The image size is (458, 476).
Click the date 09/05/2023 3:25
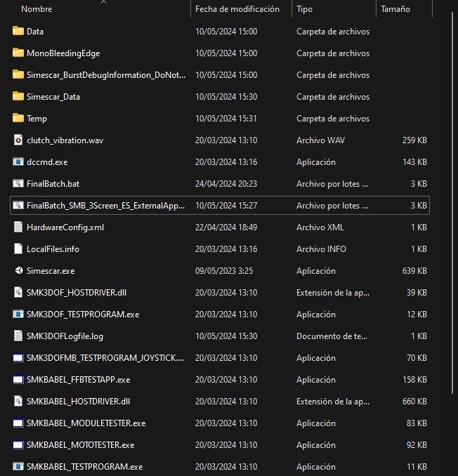click(x=224, y=271)
